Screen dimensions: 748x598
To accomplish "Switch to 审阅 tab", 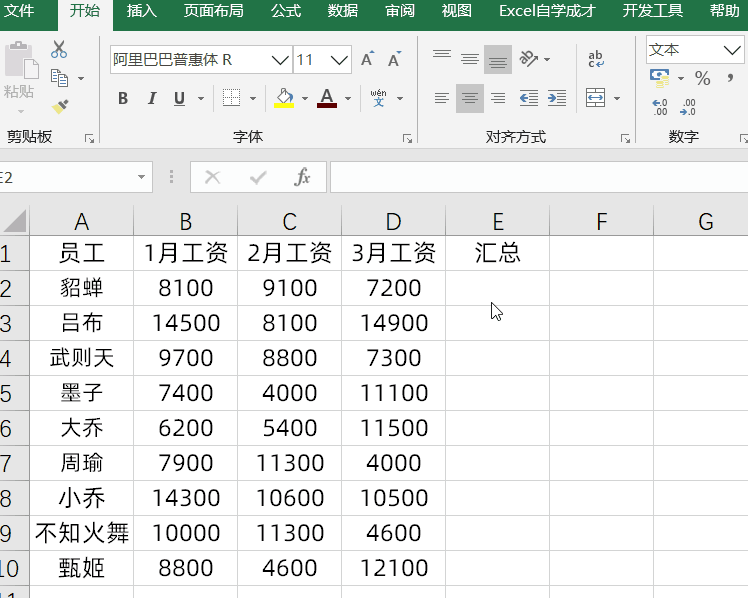I will 400,10.
